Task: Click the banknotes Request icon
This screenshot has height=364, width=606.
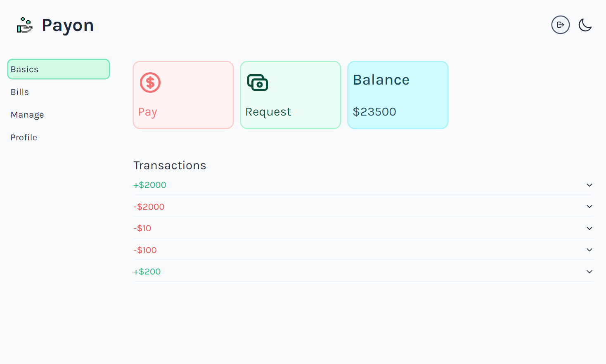Action: [x=258, y=83]
